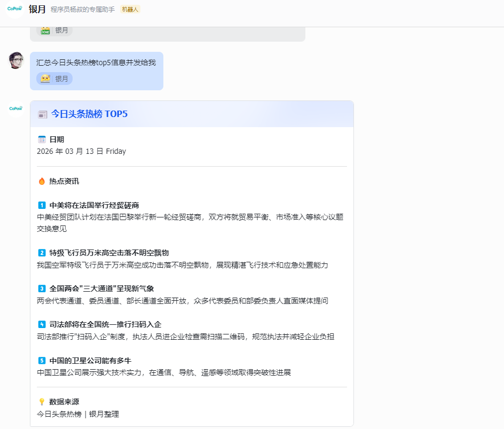Click the 热点资讯 heading
The height and width of the screenshot is (429, 504).
point(64,181)
